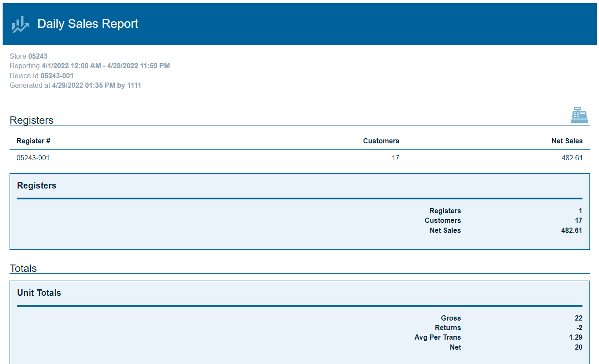This screenshot has height=364, width=599.
Task: Click the Reporting date range line
Action: pyautogui.click(x=90, y=66)
